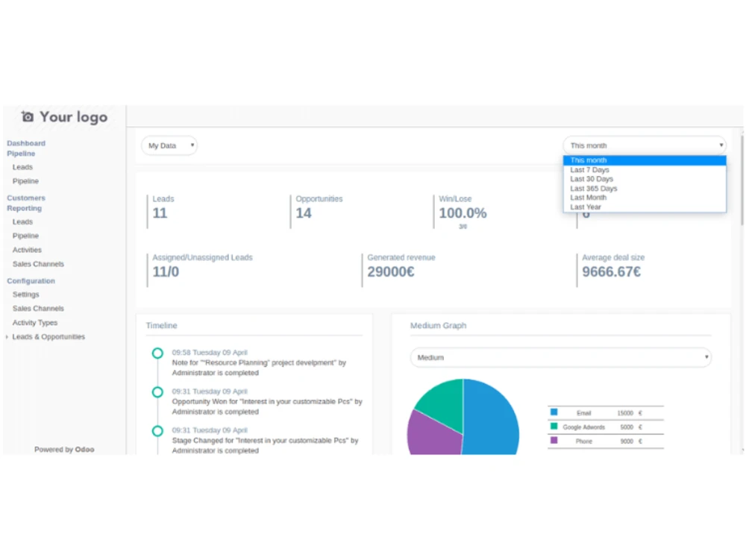Choose Last 30 Days from the dropdown list
The width and height of the screenshot is (746, 560).
point(645,179)
